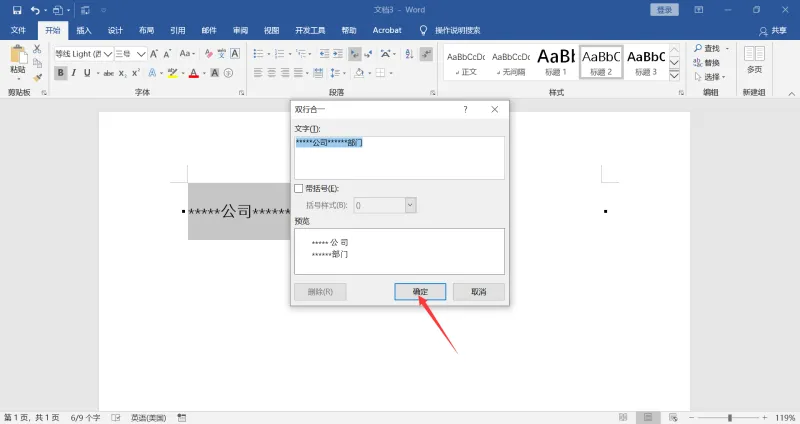Apply character shading (gray A)

click(x=215, y=73)
